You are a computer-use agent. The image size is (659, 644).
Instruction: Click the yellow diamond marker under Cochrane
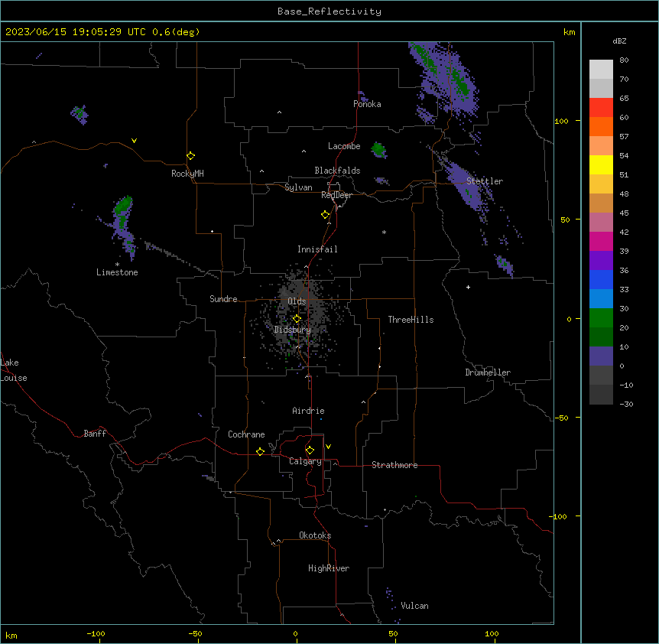tap(260, 451)
